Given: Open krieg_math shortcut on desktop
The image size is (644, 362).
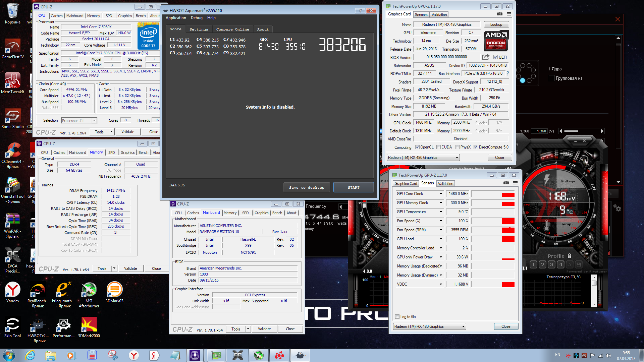Looking at the screenshot, I should coord(63,294).
